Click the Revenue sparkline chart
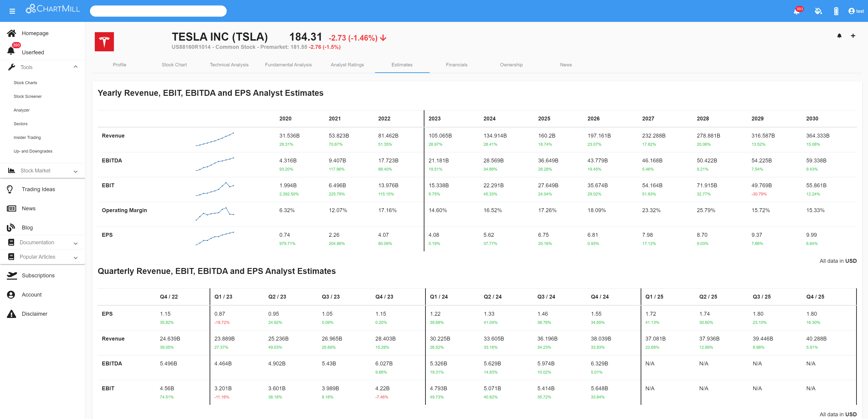Image resolution: width=868 pixels, height=419 pixels. [x=215, y=139]
